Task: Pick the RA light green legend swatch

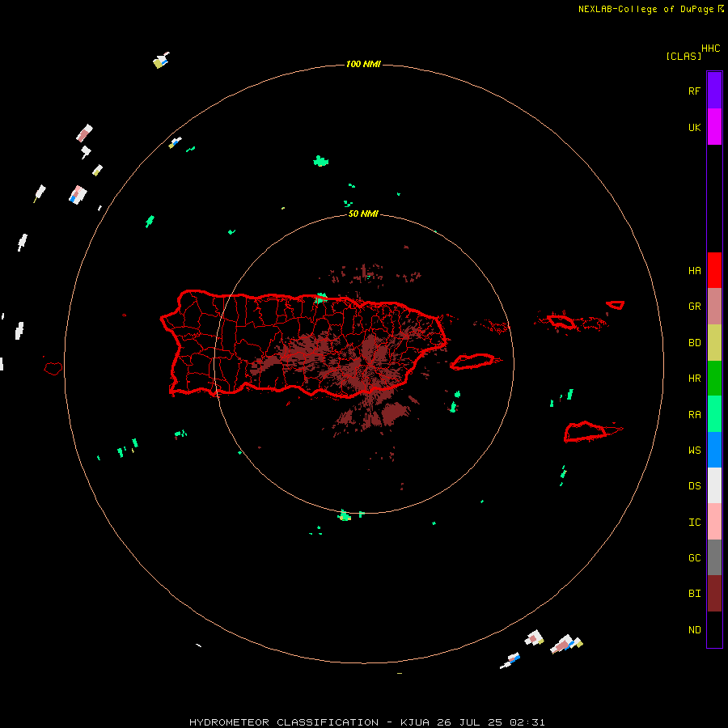Action: coord(714,414)
